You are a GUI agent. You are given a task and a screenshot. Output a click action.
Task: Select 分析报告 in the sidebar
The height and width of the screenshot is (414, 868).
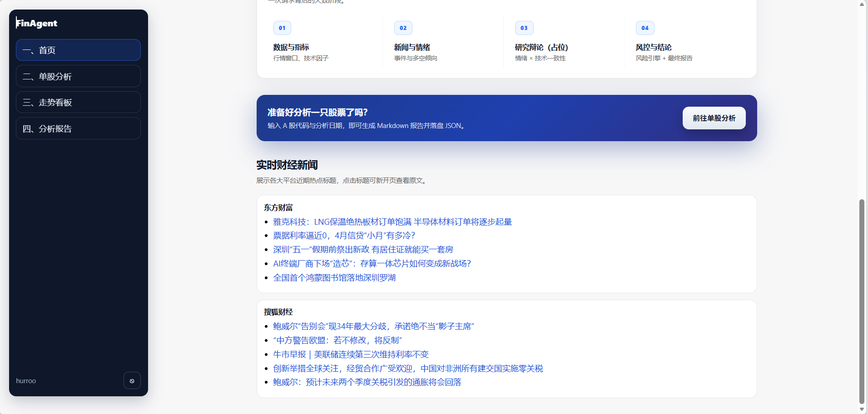point(78,128)
